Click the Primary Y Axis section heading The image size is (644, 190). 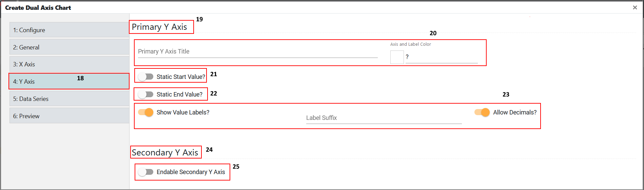pyautogui.click(x=159, y=27)
